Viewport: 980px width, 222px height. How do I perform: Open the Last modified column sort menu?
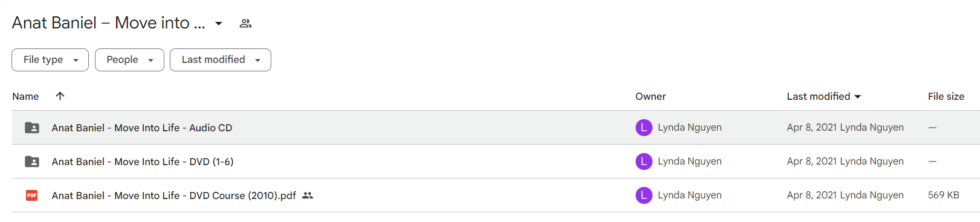click(x=824, y=96)
